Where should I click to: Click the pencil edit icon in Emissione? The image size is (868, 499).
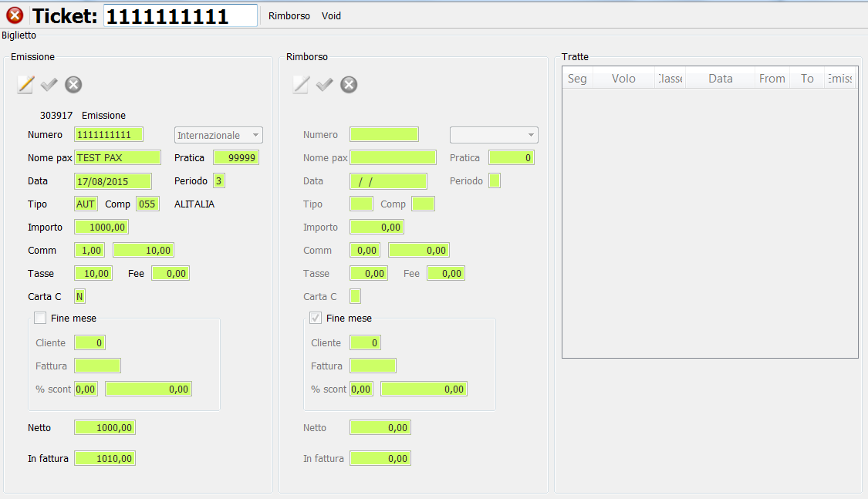[26, 85]
